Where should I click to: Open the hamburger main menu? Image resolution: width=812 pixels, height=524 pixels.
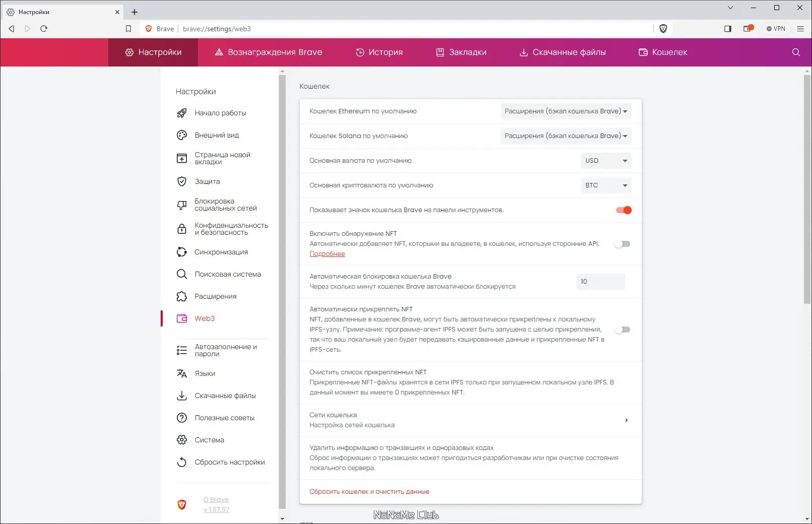(800, 29)
